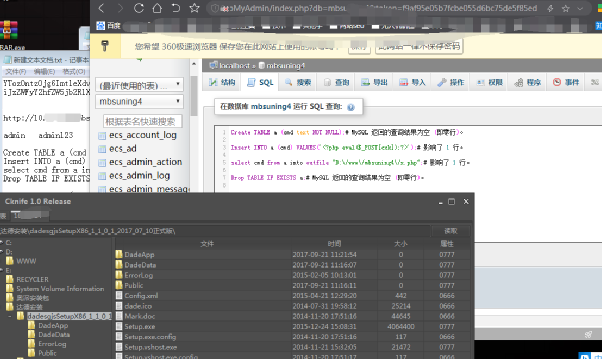Screen dimensions: 602x360
Task: Click the ecs_admin_message table link
Action: tap(149, 189)
